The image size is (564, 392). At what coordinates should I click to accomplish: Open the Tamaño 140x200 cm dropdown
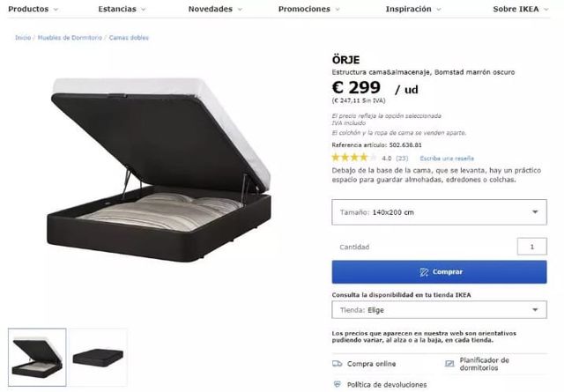pos(439,212)
